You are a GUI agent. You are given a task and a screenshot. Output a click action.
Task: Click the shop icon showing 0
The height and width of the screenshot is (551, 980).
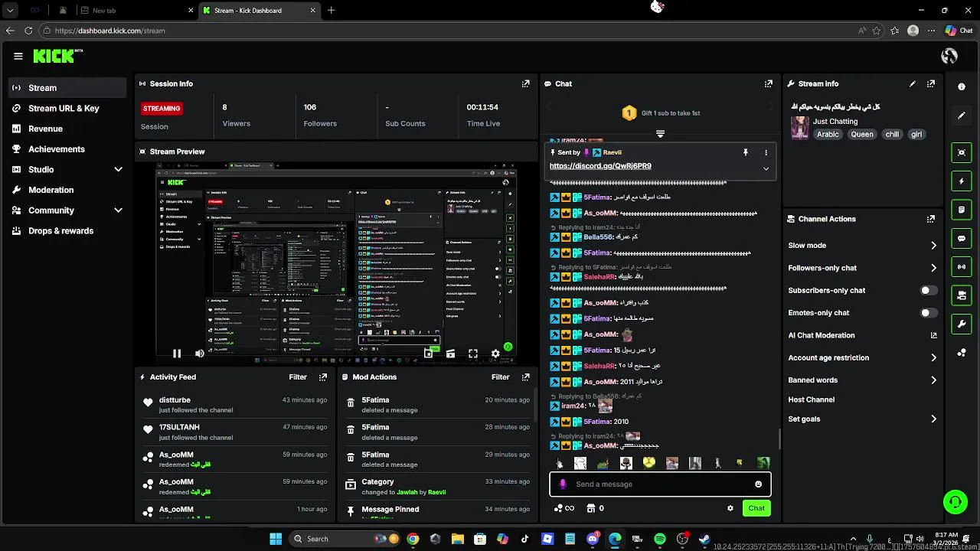(596, 508)
